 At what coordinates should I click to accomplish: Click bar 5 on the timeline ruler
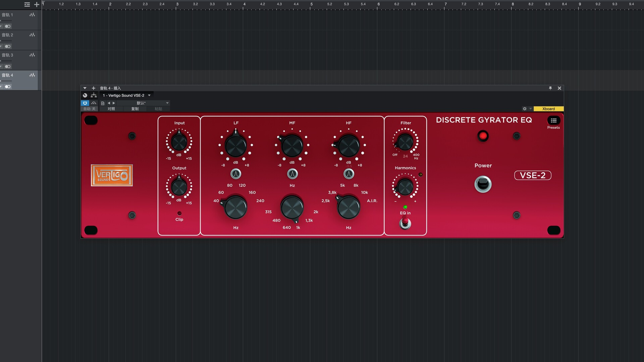coord(311,4)
